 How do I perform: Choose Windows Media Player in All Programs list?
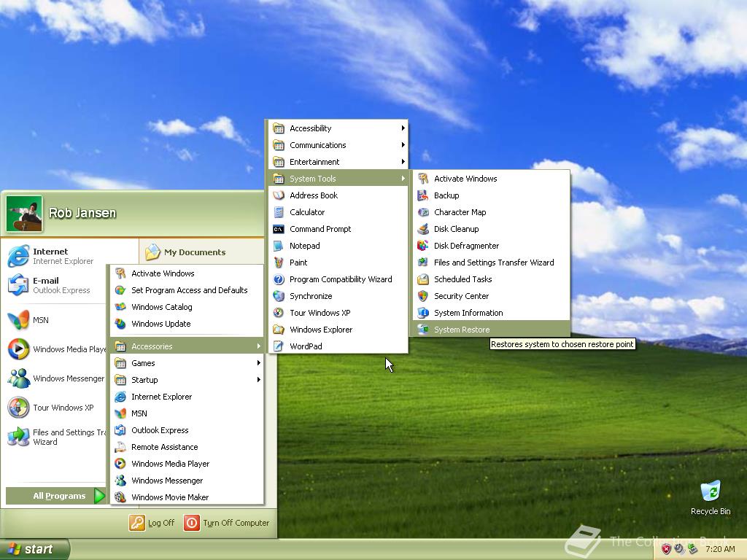click(x=187, y=464)
